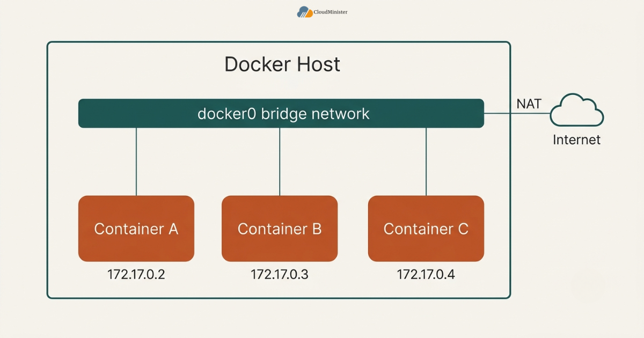Viewport: 644px width, 338px height.
Task: Click IP address 172.17.0.4
Action: click(426, 274)
